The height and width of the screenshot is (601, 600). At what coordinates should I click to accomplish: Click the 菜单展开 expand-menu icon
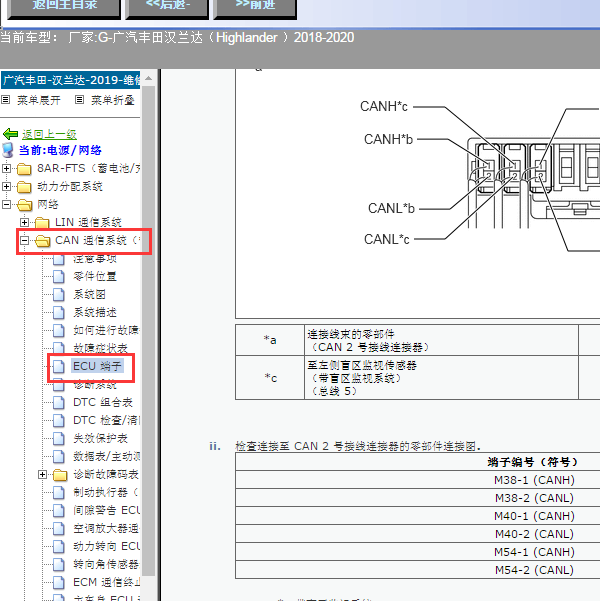[6, 100]
